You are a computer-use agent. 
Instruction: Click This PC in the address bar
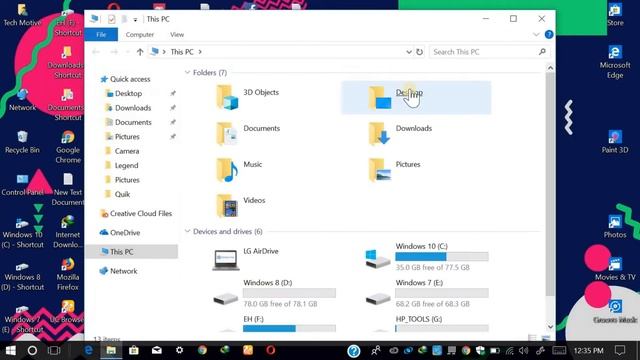(182, 52)
